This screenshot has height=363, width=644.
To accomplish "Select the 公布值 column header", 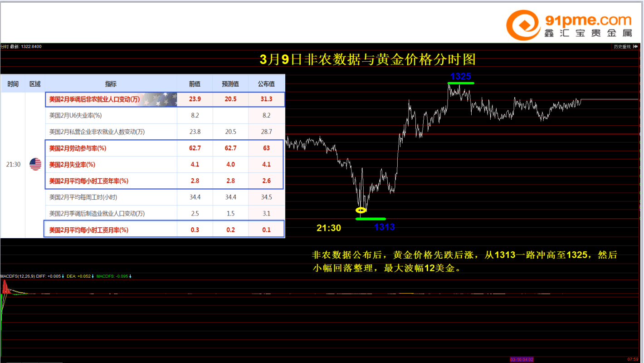I will pos(266,84).
